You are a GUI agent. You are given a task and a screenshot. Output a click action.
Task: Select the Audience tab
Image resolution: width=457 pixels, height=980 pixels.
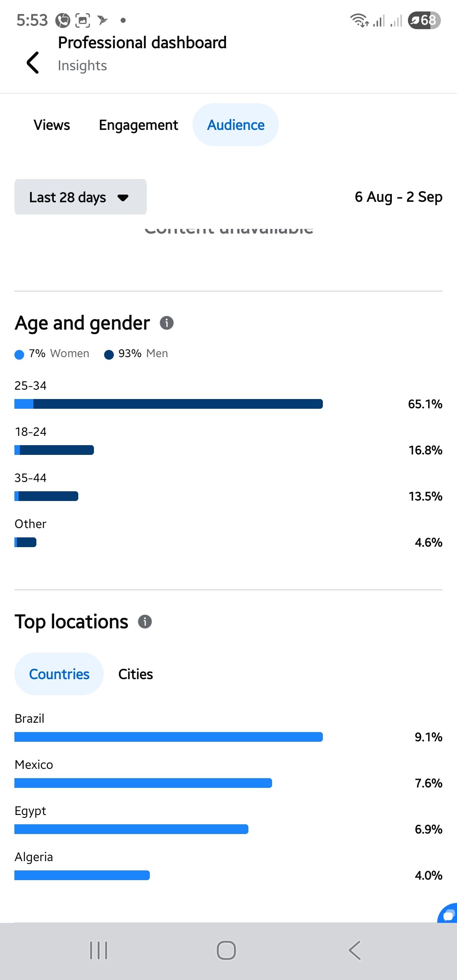[236, 125]
